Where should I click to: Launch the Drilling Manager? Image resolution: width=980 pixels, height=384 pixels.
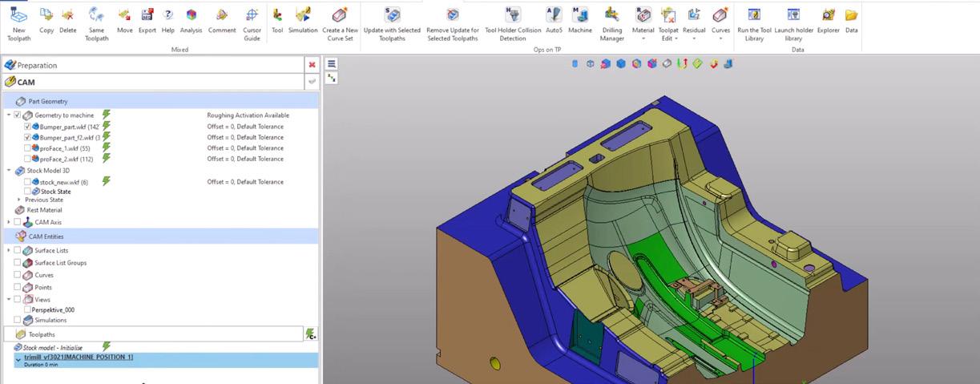612,22
